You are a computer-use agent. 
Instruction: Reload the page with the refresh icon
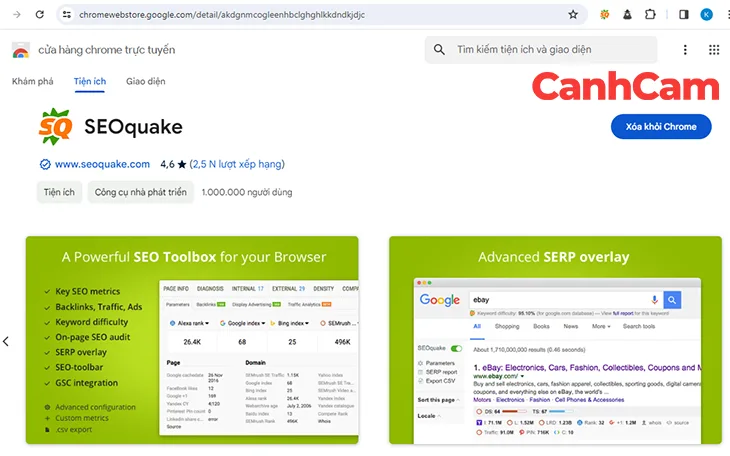coord(40,14)
